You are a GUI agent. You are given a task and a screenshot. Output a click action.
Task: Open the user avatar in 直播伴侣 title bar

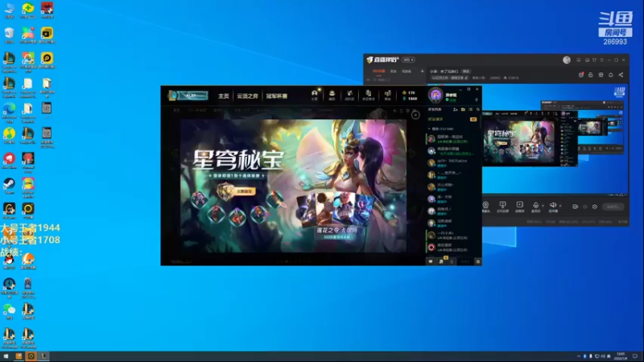(x=567, y=60)
